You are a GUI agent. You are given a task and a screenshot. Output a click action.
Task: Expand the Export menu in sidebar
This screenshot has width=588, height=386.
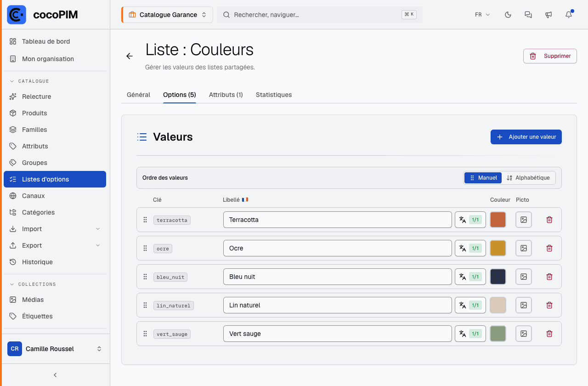55,245
